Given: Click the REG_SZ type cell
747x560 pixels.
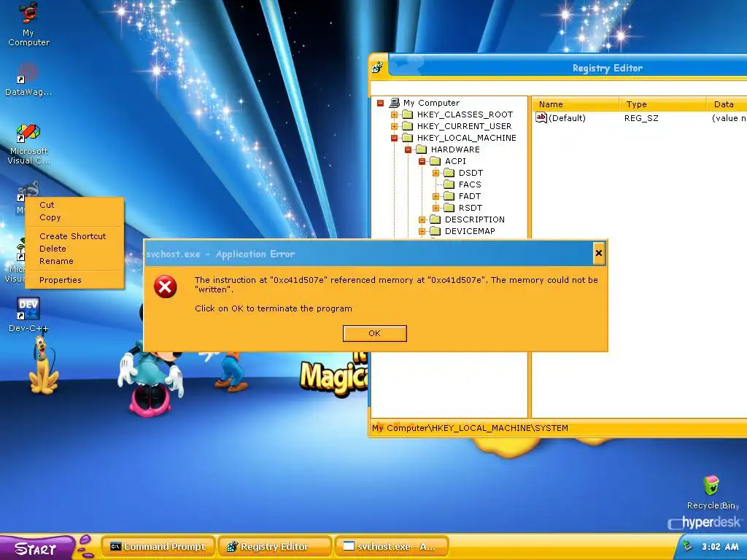Looking at the screenshot, I should pyautogui.click(x=641, y=118).
